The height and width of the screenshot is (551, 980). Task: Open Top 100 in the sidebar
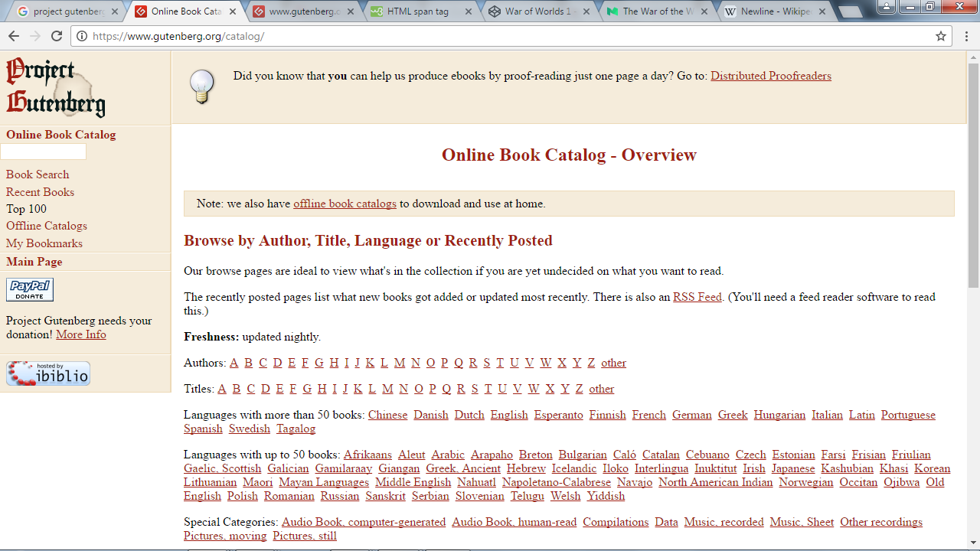(x=26, y=209)
